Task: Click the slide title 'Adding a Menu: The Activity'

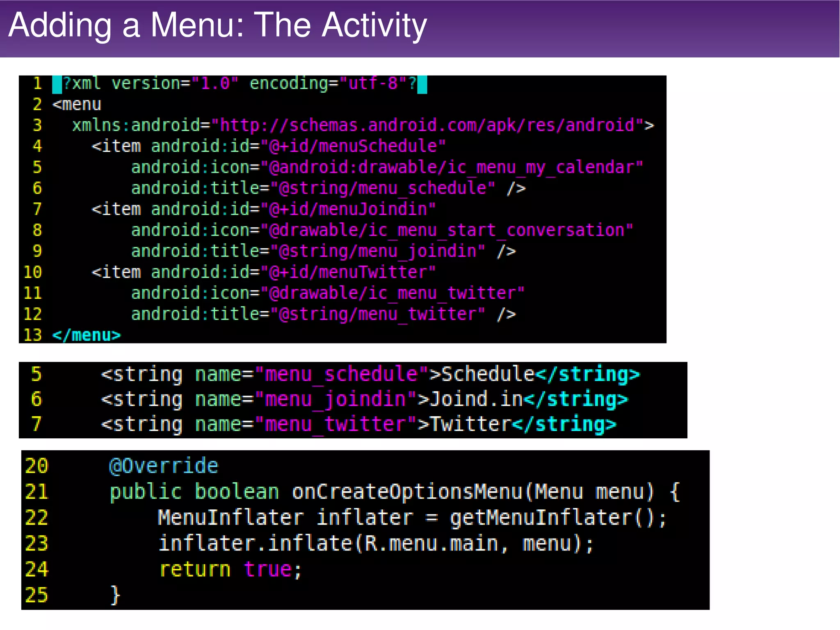Action: click(x=217, y=25)
